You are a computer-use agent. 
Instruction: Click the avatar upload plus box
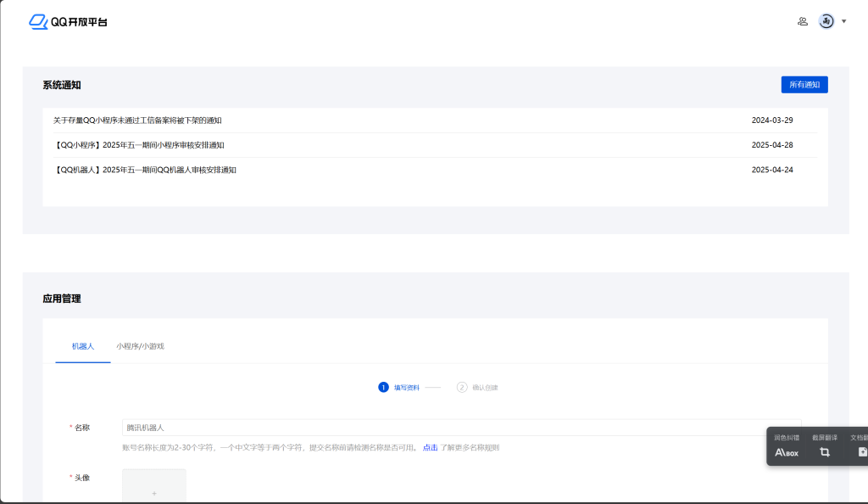click(x=153, y=488)
